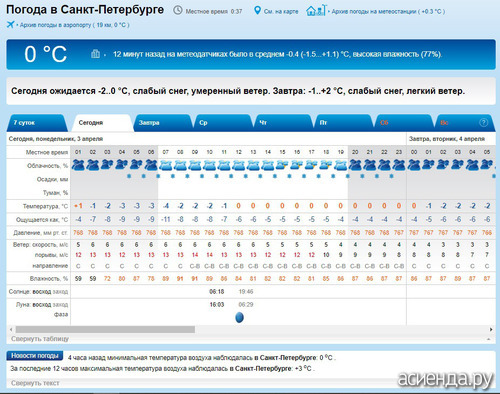This screenshot has height=394, width=500.
Task: Click the small arrow at right of Свернуть таблицу bar
Action: point(489,339)
